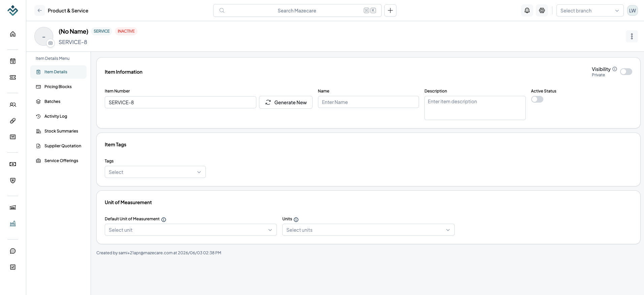
Task: Click the Units info icon
Action: coord(296,220)
